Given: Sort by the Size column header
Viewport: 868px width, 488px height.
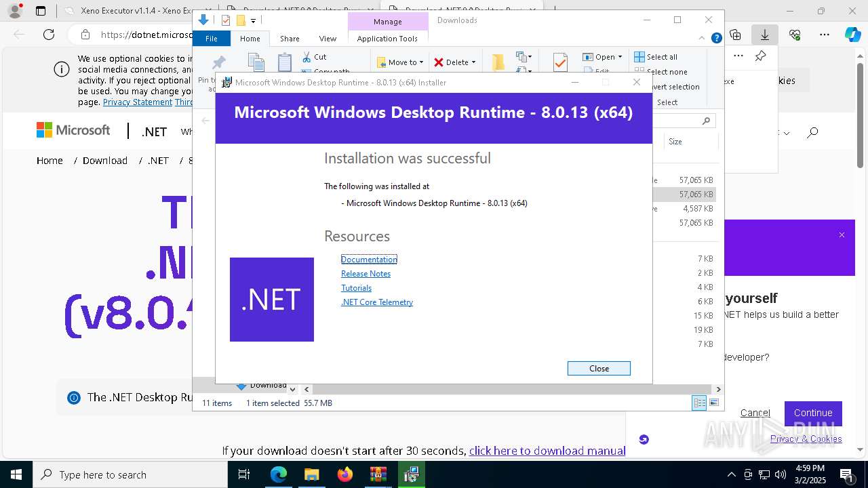Looking at the screenshot, I should (692, 142).
